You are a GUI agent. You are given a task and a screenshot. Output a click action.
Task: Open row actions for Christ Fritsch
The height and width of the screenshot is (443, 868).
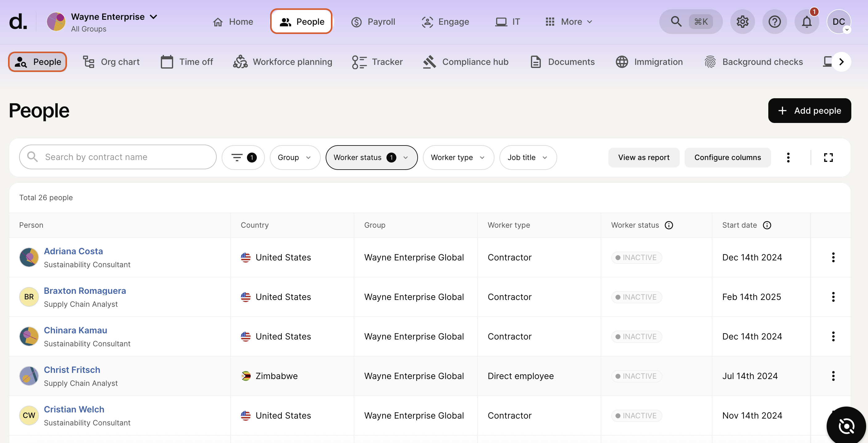pos(833,376)
